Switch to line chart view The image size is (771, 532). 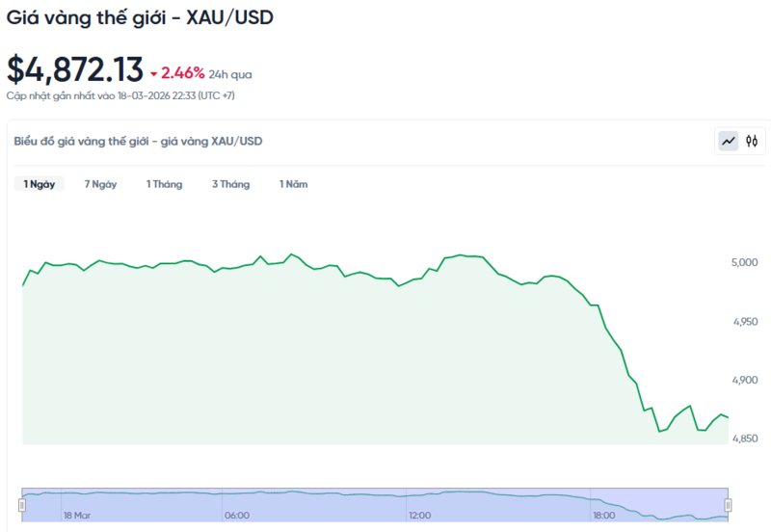pos(729,142)
